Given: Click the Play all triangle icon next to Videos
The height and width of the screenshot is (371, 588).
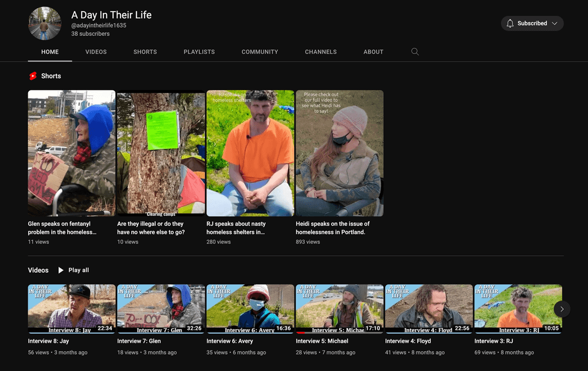Looking at the screenshot, I should pos(61,270).
